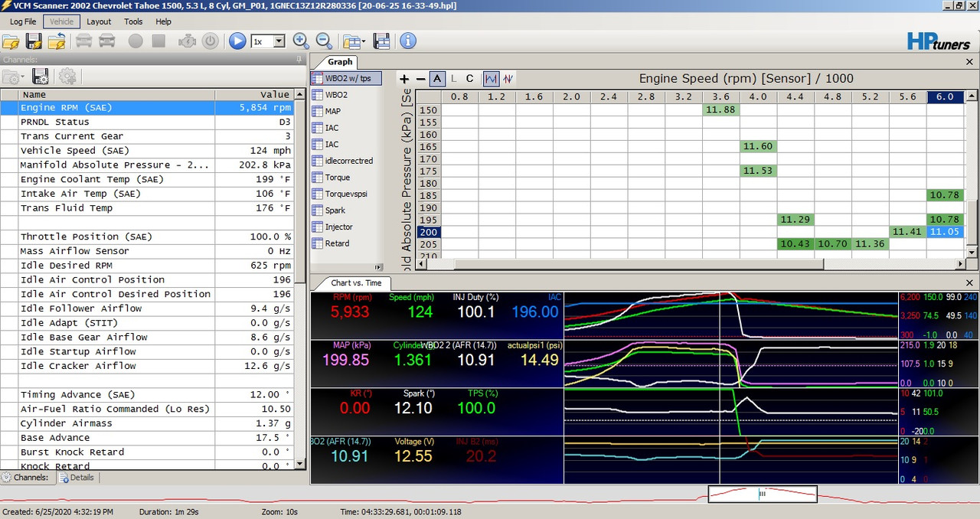The image size is (980, 519).
Task: Click the plus button above graph table
Action: [404, 79]
